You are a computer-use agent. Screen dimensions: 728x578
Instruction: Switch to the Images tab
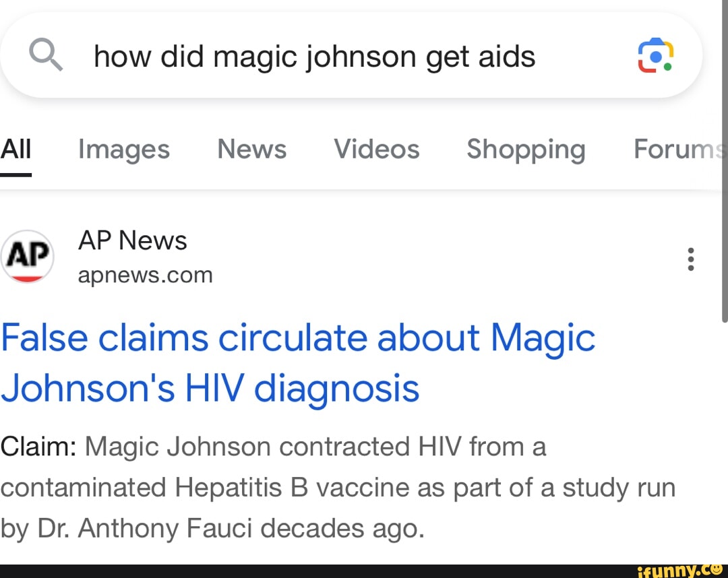tap(124, 150)
